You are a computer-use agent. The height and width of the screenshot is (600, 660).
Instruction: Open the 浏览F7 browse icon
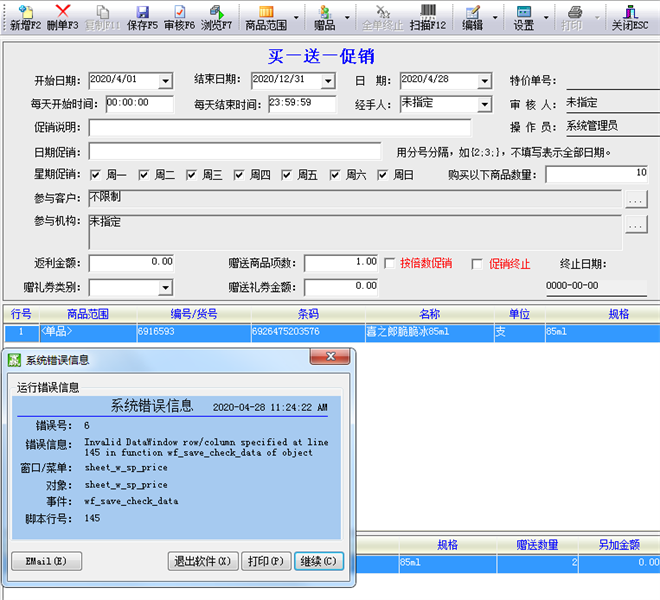click(216, 12)
